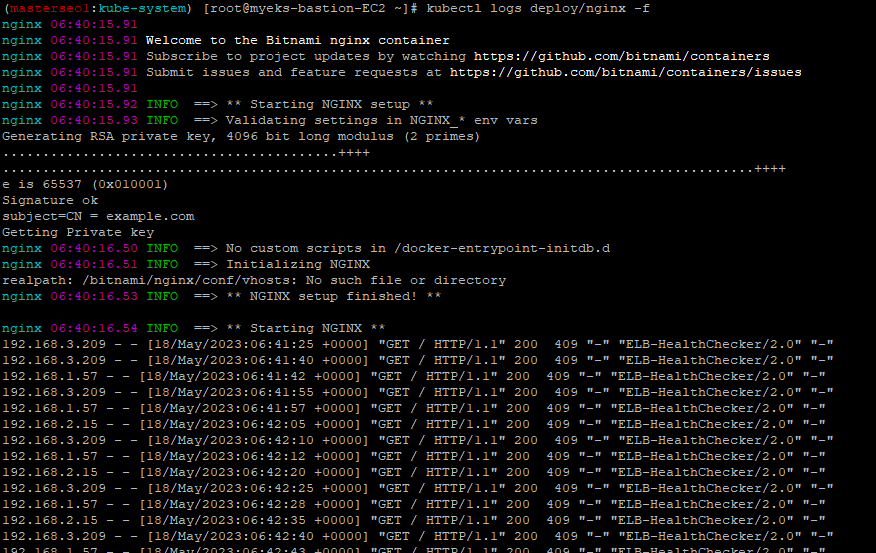This screenshot has width=876, height=553.
Task: Click the 'Getting Private key' line
Action: coord(78,232)
